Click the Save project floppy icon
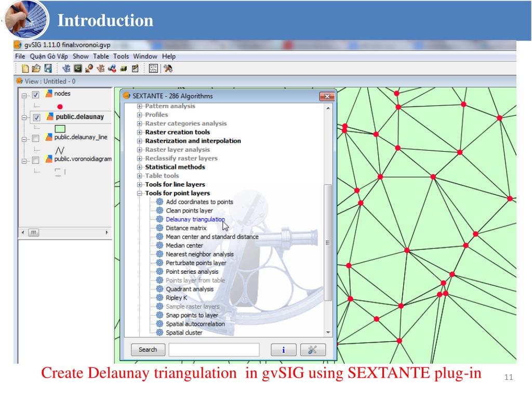Viewport: 532px width, 399px height. click(x=48, y=69)
